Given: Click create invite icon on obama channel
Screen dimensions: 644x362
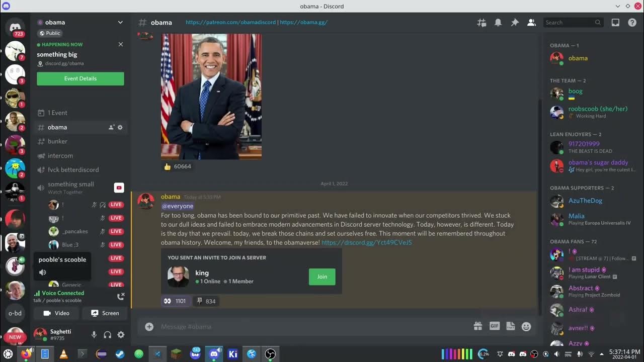Looking at the screenshot, I should [x=111, y=127].
